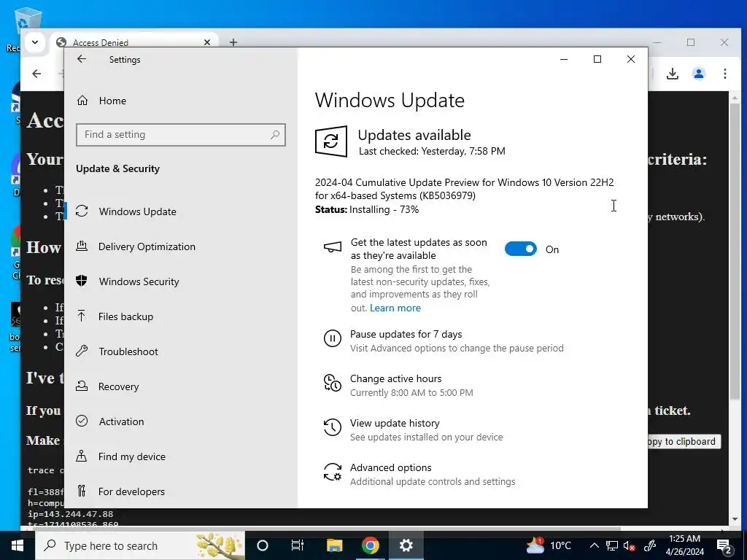Open Advanced options
The width and height of the screenshot is (747, 560).
point(391,467)
